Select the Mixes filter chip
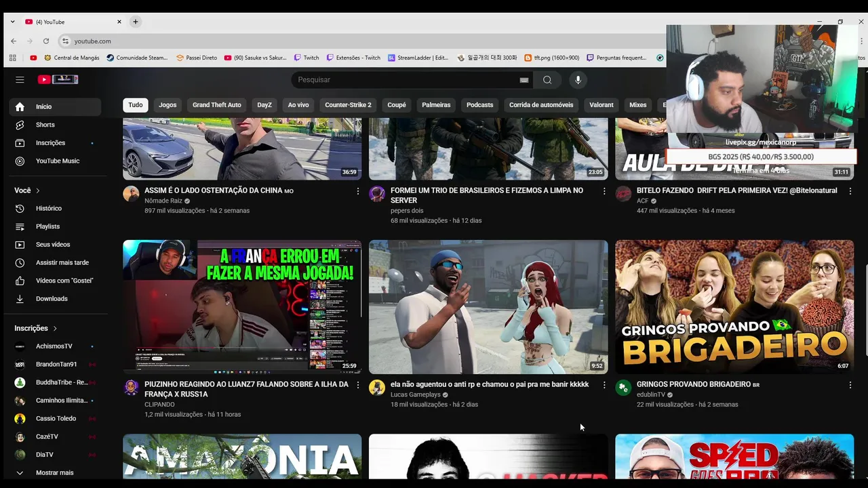The width and height of the screenshot is (868, 488). [638, 105]
